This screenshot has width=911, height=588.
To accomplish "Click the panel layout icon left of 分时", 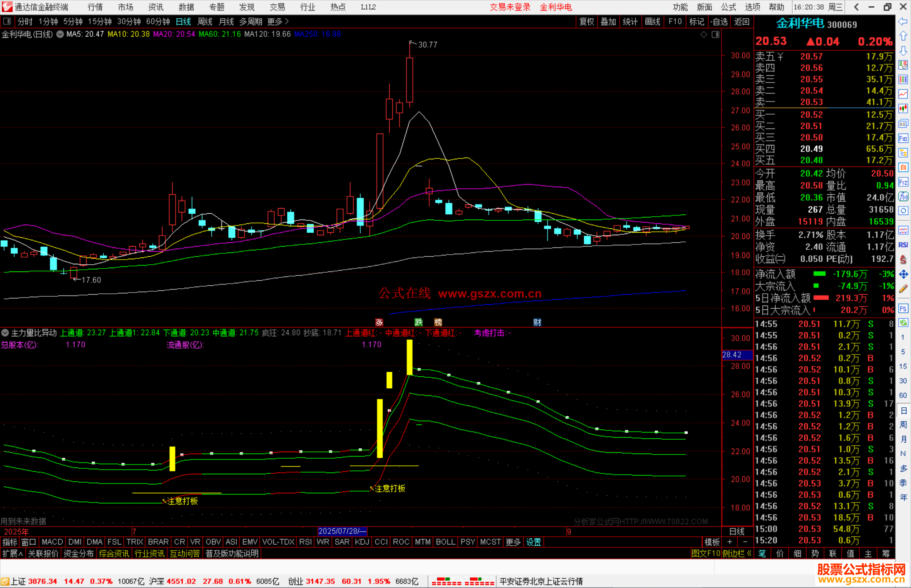I will pyautogui.click(x=7, y=21).
